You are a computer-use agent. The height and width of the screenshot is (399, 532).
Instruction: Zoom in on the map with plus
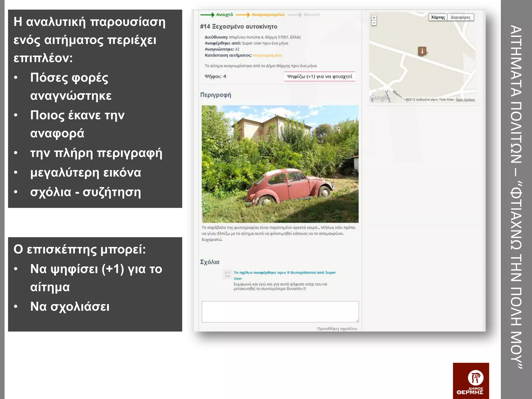pyautogui.click(x=374, y=18)
